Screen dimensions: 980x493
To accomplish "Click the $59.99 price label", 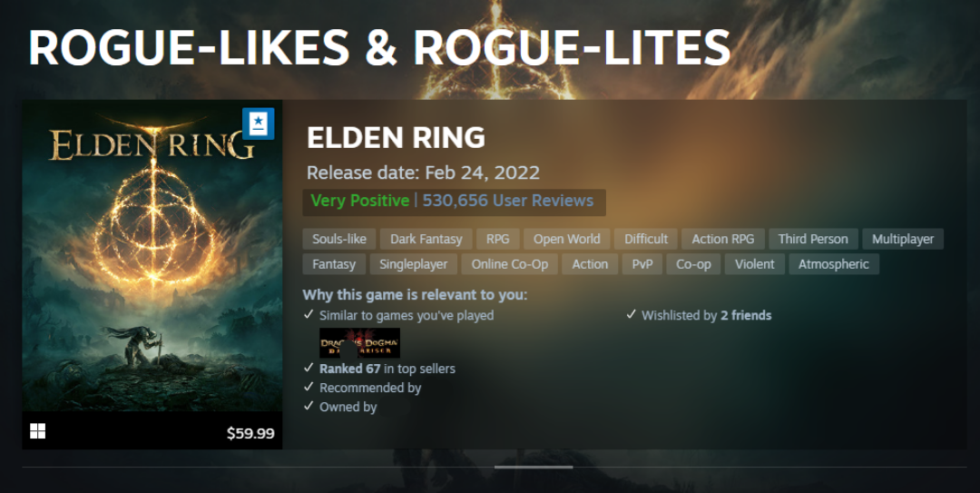I will pos(250,433).
